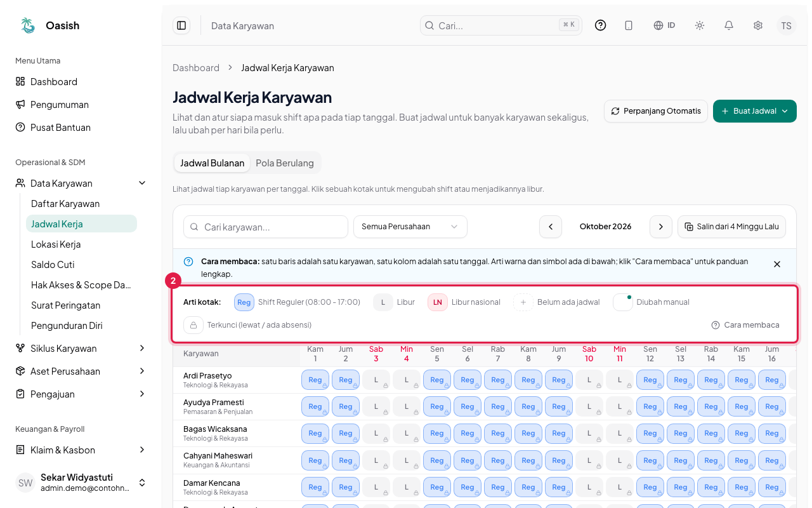Viewport: 812px width, 508px height.
Task: Open Pusat Bantuan in the sidebar
Action: (81, 128)
